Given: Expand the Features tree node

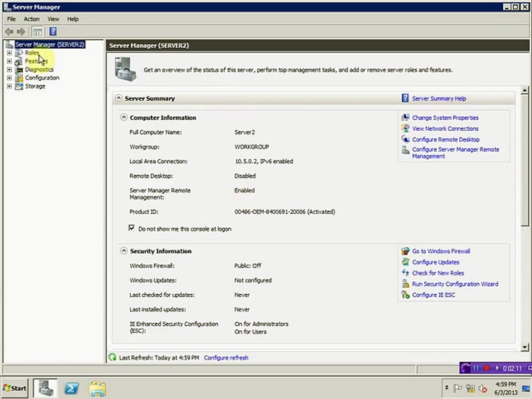Looking at the screenshot, I should click(x=9, y=62).
